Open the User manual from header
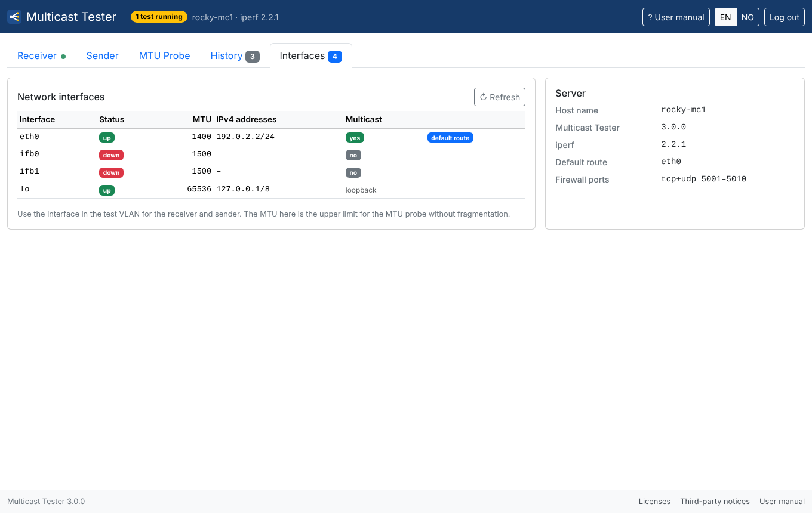812x513 pixels. coord(676,17)
